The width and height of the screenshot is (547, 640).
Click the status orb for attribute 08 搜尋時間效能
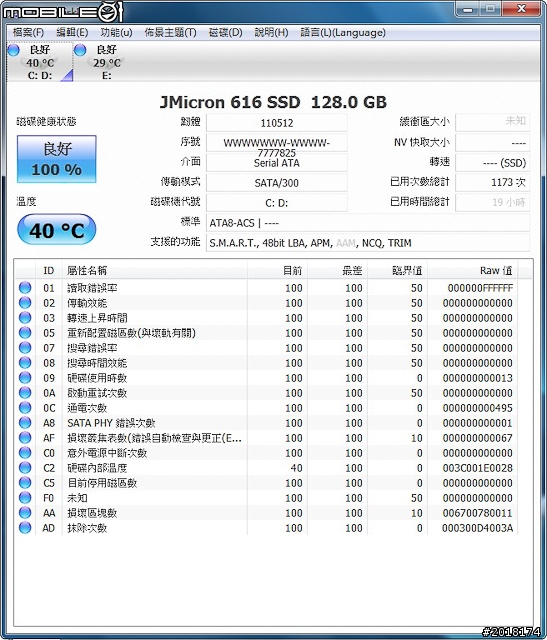click(x=25, y=362)
